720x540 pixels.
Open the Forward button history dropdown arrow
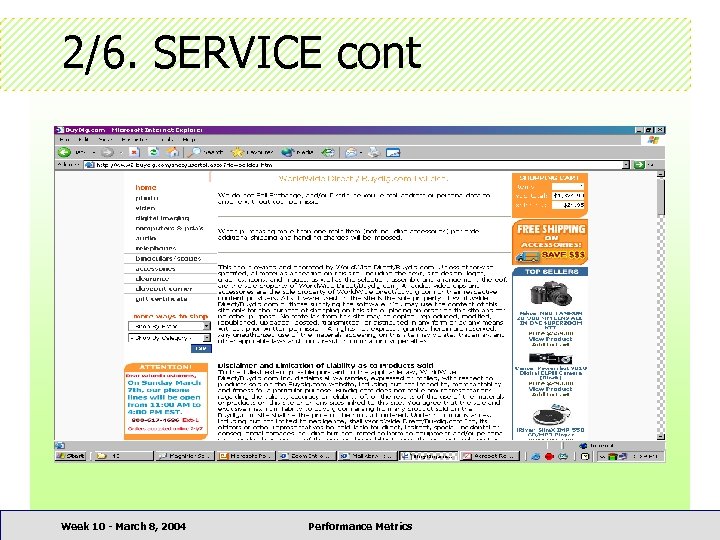[x=121, y=152]
